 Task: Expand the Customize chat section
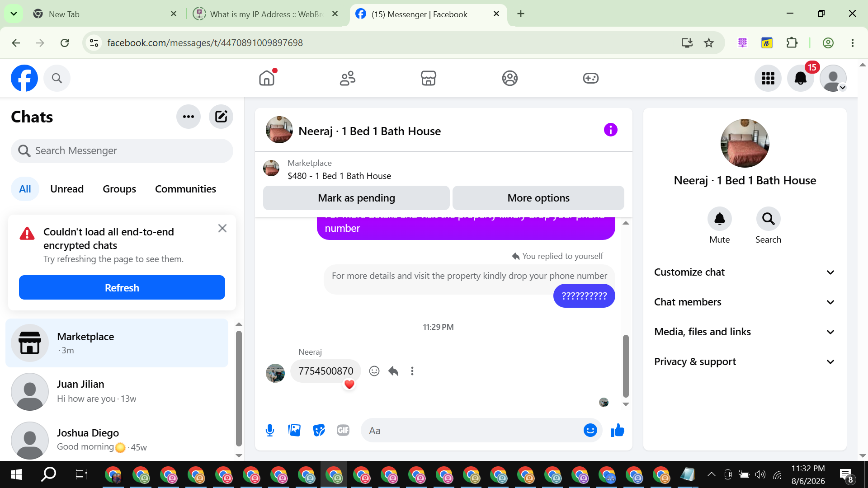(x=745, y=272)
